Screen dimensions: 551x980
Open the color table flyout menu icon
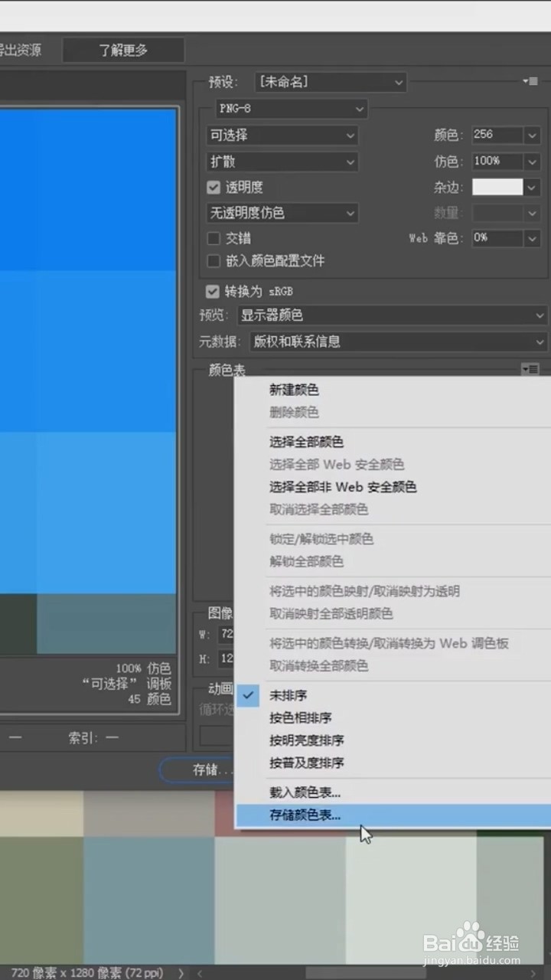pos(530,369)
